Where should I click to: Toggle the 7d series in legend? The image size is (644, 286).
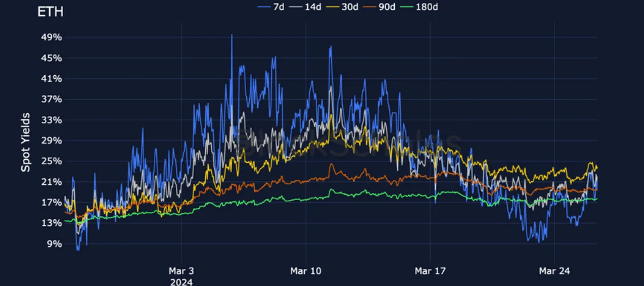click(x=271, y=7)
